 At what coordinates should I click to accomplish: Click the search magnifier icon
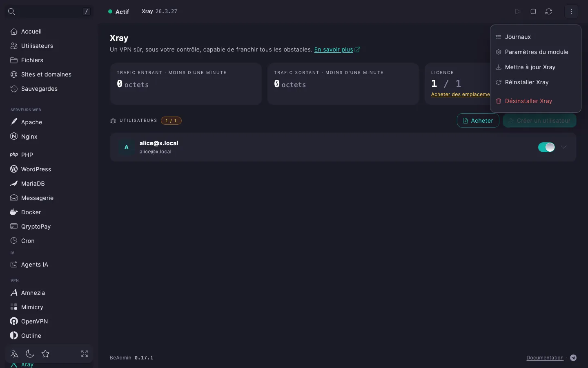(x=11, y=11)
